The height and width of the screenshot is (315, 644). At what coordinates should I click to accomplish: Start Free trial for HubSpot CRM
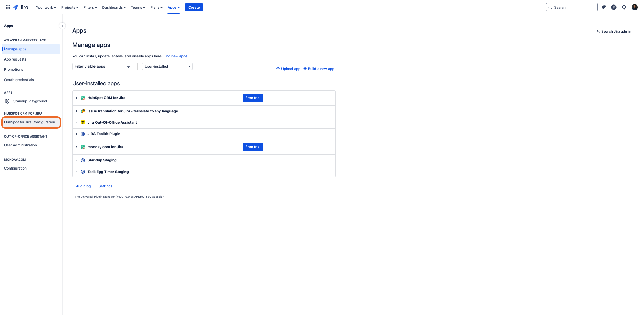(253, 98)
